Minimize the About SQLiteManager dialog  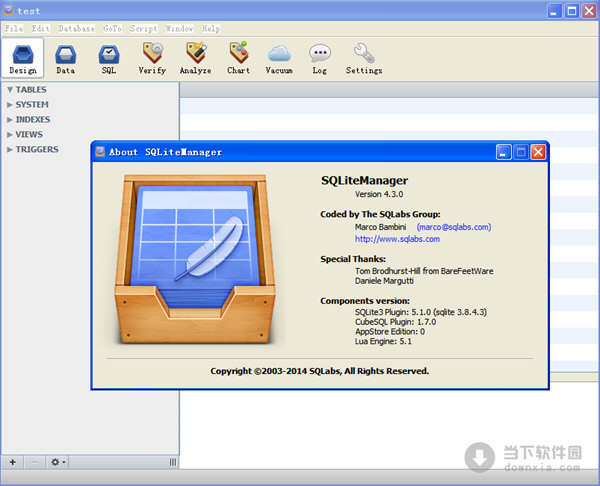pos(504,152)
